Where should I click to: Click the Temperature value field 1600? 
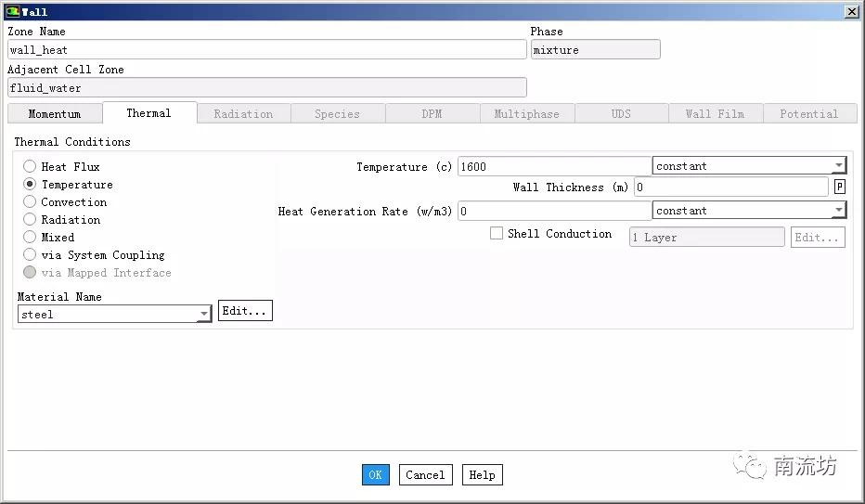(554, 166)
